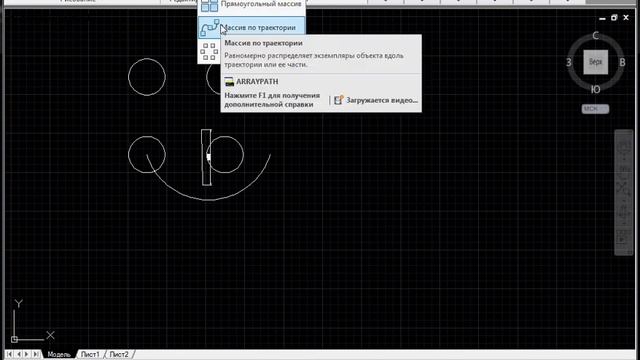Close the drawing viewport window
The width and height of the screenshot is (640, 360).
click(x=626, y=18)
